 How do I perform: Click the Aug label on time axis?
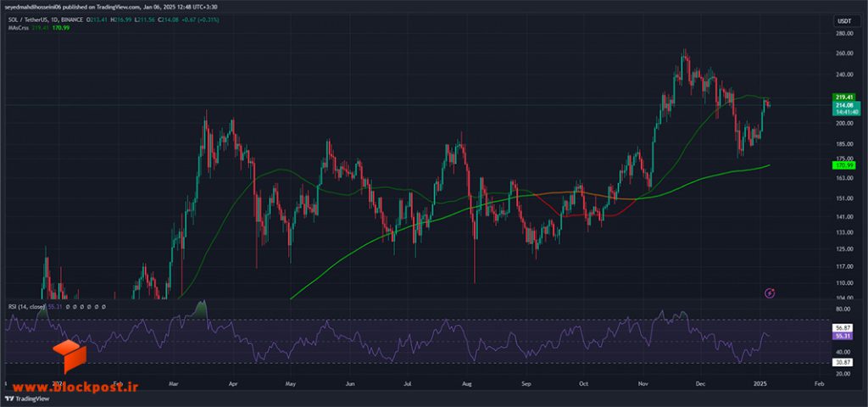pyautogui.click(x=467, y=383)
